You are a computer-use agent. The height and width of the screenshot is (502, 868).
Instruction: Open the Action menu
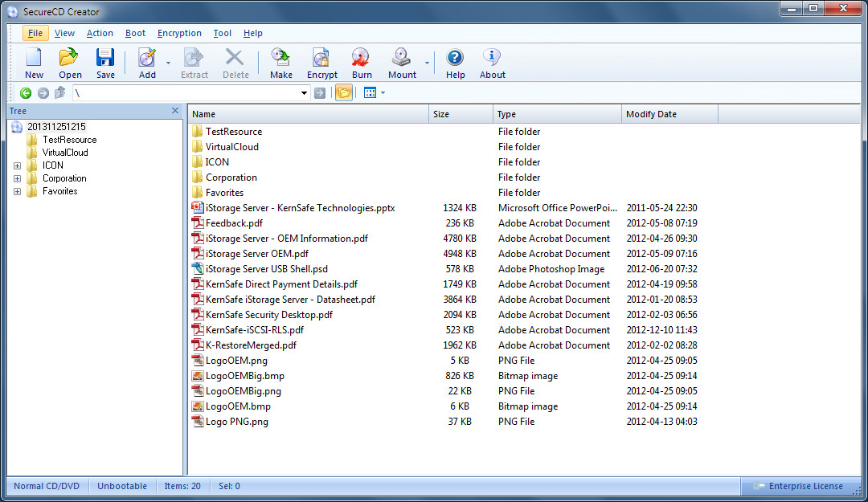click(100, 33)
